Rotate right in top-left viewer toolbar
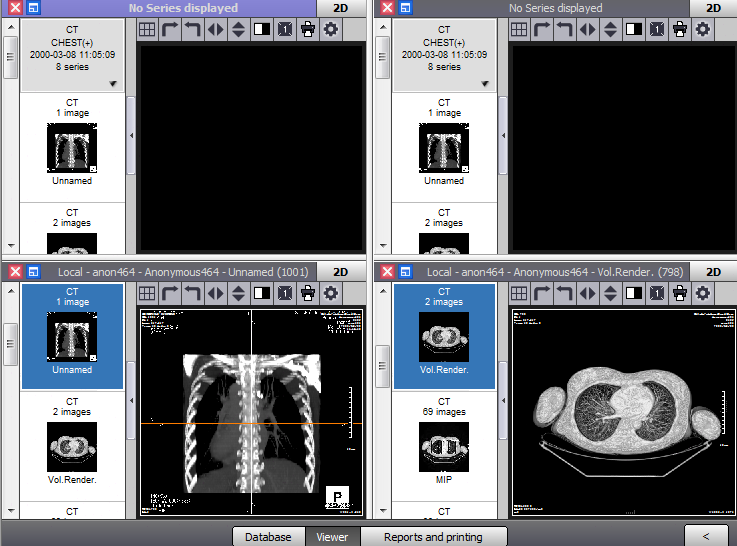This screenshot has width=737, height=546. click(170, 30)
